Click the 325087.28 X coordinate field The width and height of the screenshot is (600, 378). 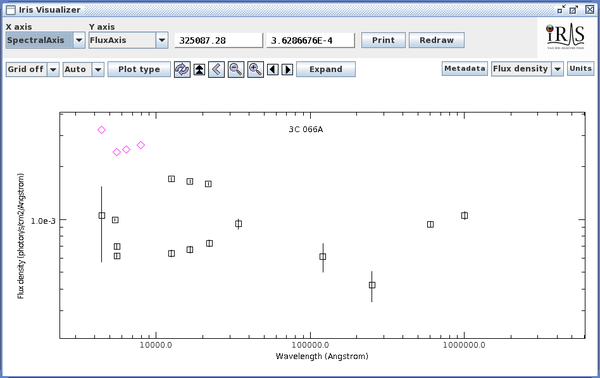(x=218, y=40)
